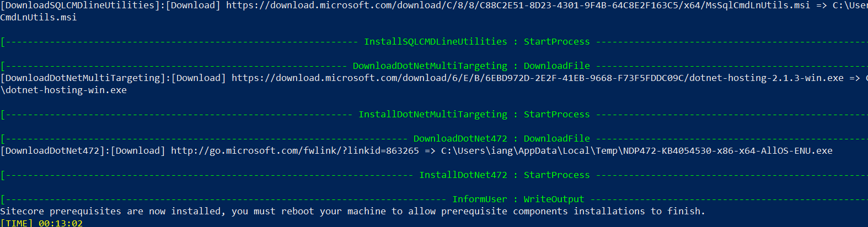This screenshot has height=227, width=868.
Task: Click the \dotnet-hosting-win.exe wrapped line
Action: [63, 90]
